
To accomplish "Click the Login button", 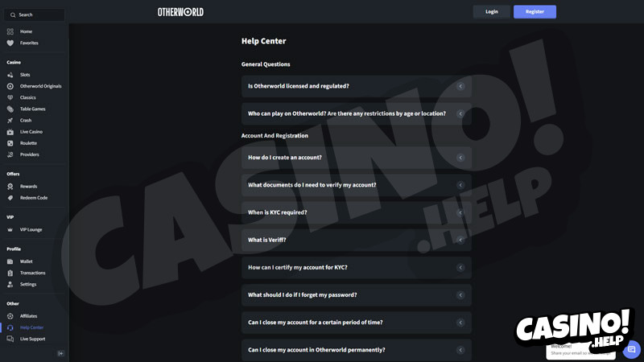I will pyautogui.click(x=492, y=12).
